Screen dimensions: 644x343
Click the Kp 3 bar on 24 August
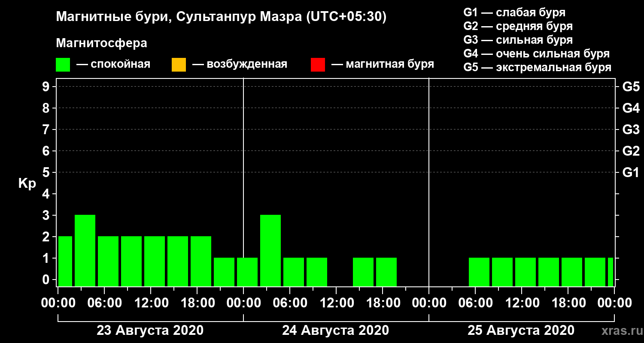point(270,250)
